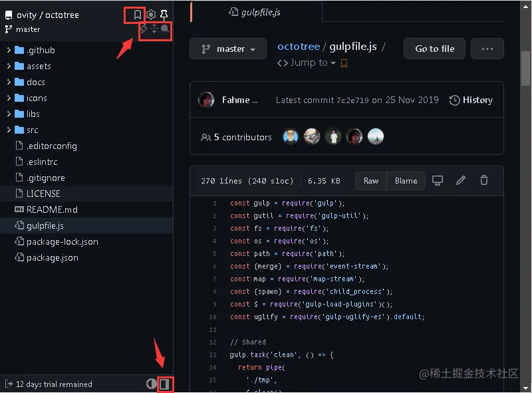The image size is (532, 393).
Task: Pin the Octotree sidebar
Action: coord(164,15)
